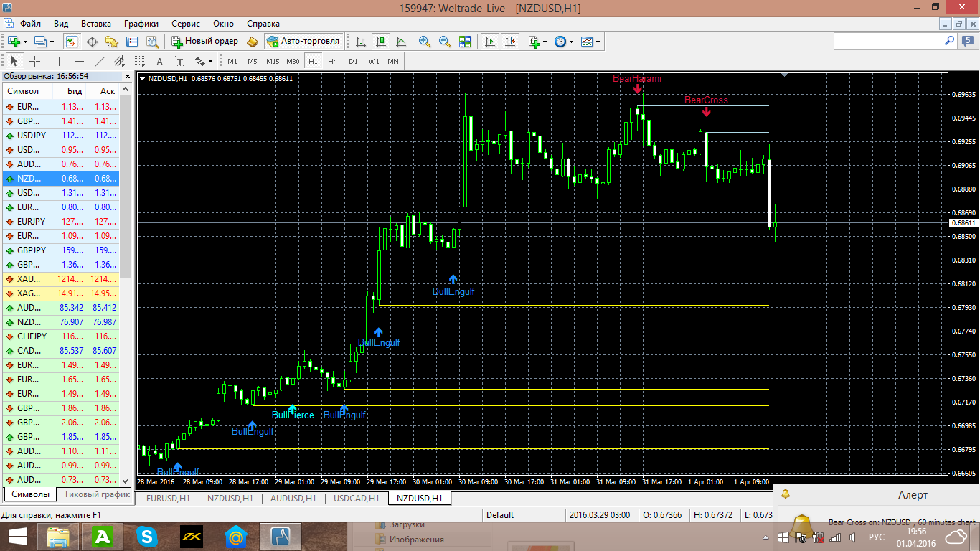980x551 pixels.
Task: Close the Обзор рынка panel
Action: (128, 75)
